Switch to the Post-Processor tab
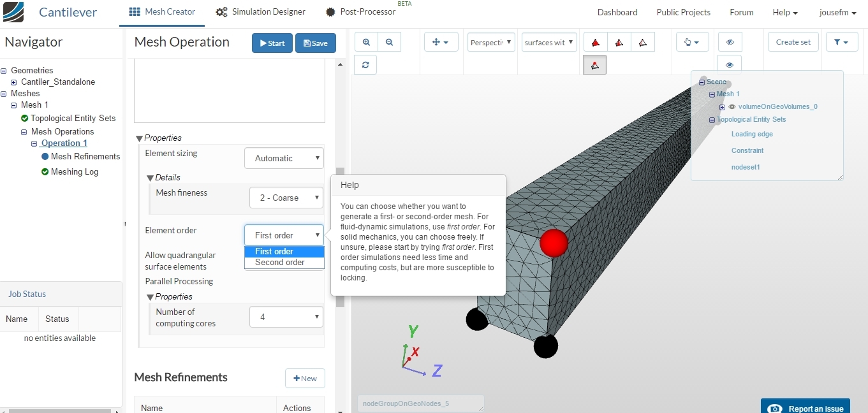 [360, 12]
